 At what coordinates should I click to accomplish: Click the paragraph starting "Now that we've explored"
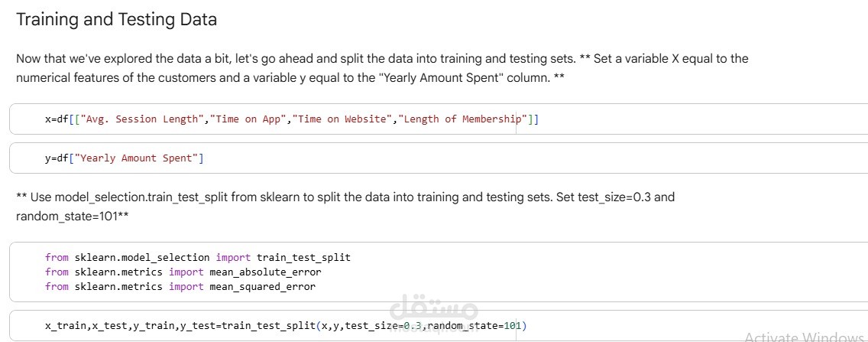click(382, 68)
